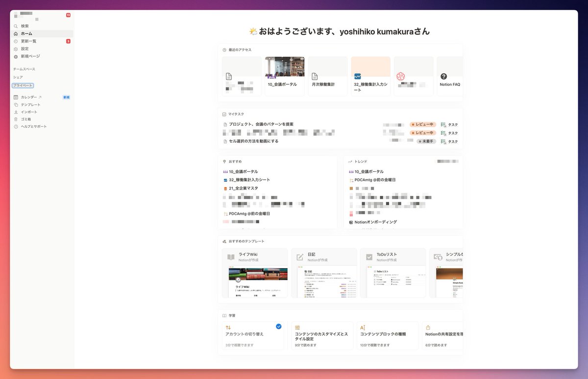Click the マイタスク section header

coord(236,114)
